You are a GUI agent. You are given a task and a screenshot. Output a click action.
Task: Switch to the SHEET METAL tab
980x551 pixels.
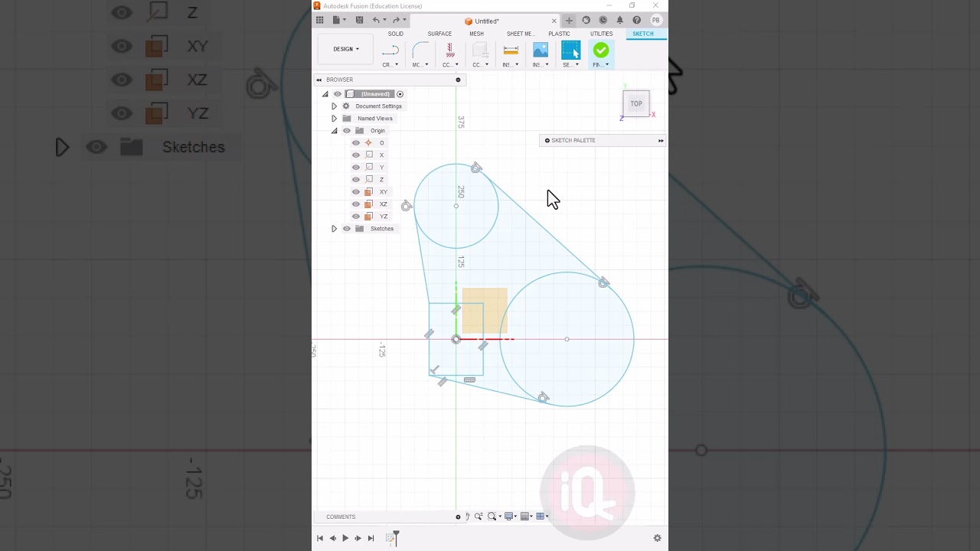(x=521, y=34)
